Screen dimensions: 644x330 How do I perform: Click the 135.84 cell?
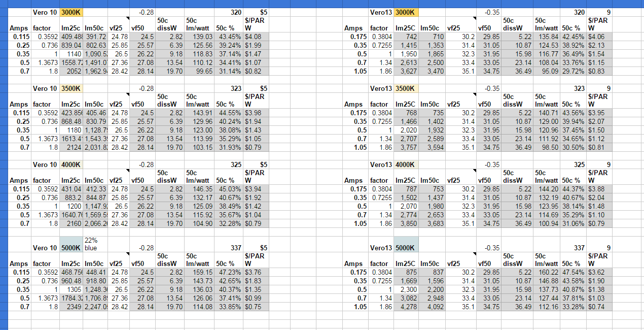point(546,37)
